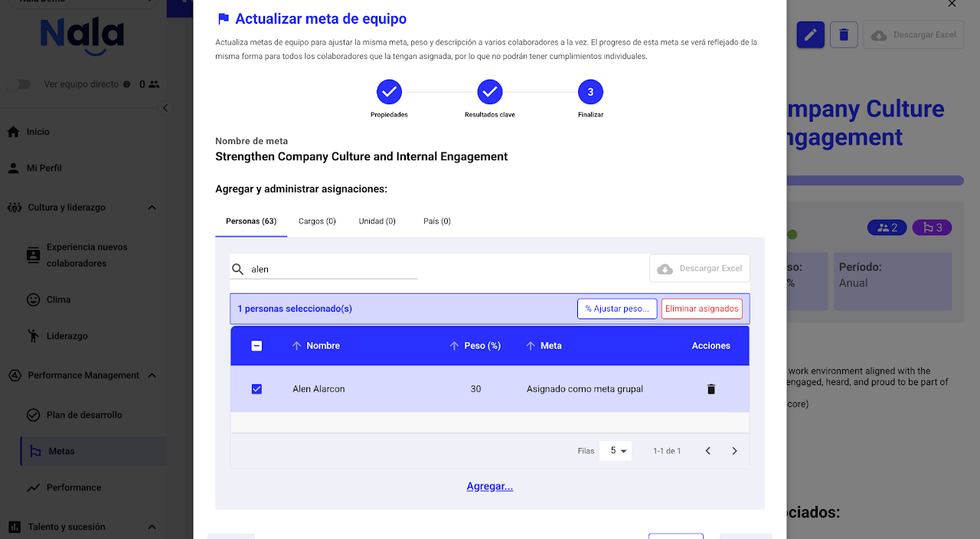The width and height of the screenshot is (980, 539).
Task: Click the search field containing alen
Action: (333, 269)
